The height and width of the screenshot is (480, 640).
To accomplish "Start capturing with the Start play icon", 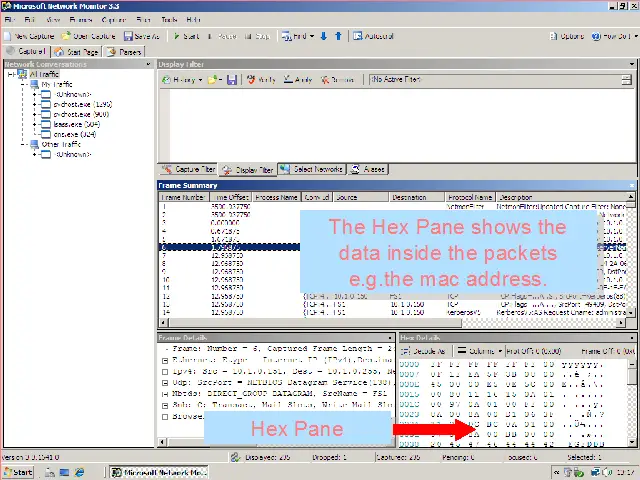I will click(x=177, y=36).
